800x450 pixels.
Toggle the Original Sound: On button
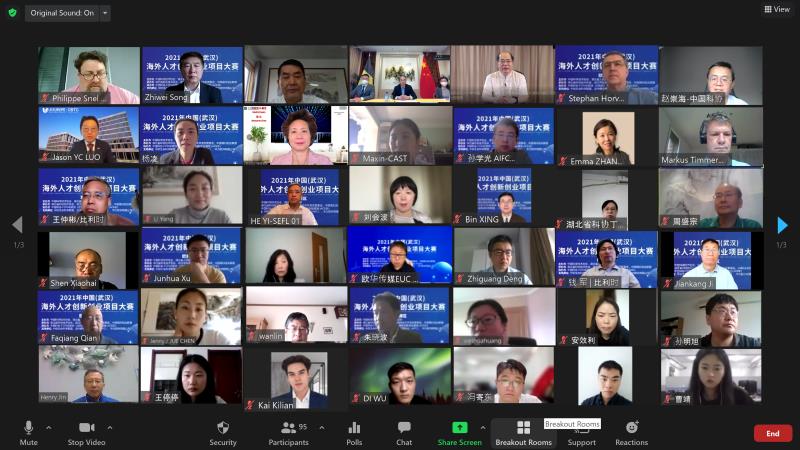click(60, 13)
